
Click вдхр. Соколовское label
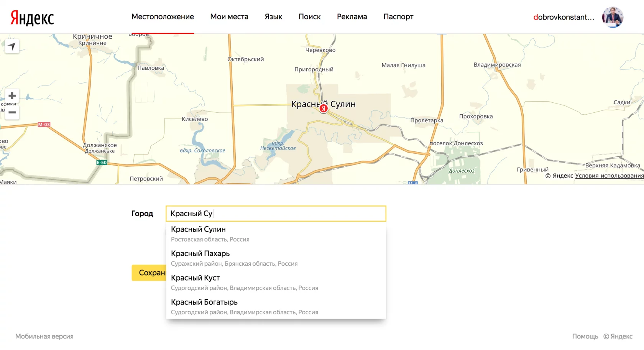[202, 151]
